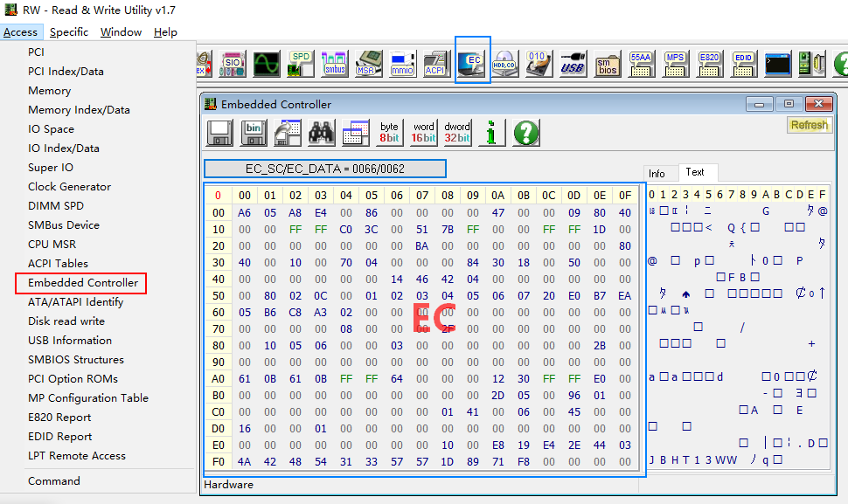The image size is (848, 504).
Task: Open the CPU MSR toolbar icon
Action: point(368,64)
